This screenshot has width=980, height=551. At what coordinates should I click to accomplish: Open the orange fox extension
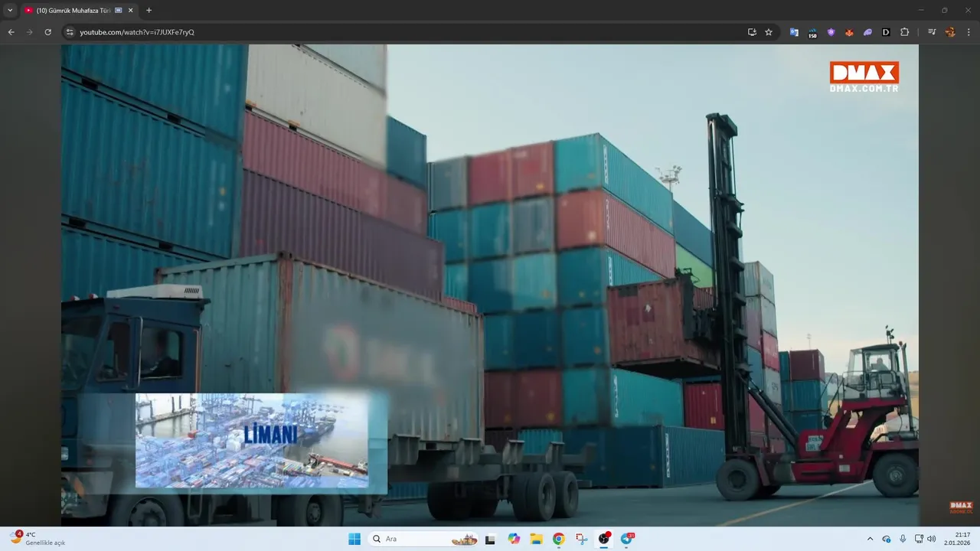(x=849, y=32)
